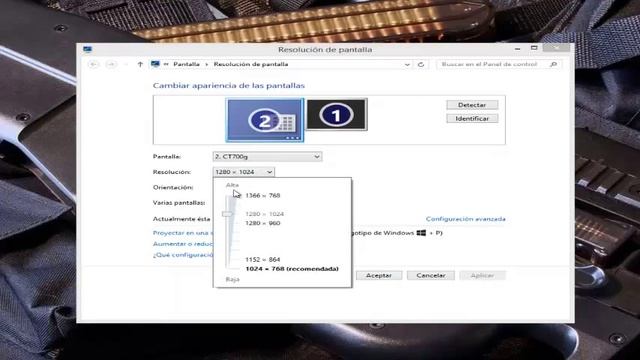
Task: Open the Pantalla dropdown showing CT700g
Action: [x=267, y=156]
